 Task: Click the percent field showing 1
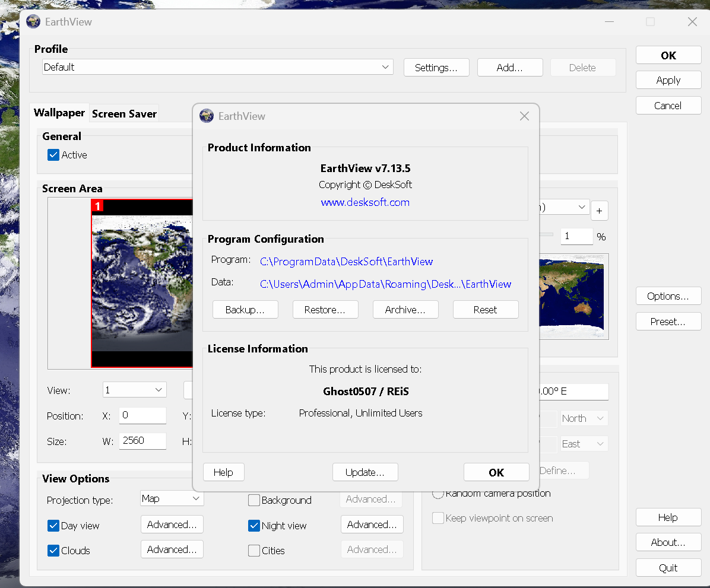(576, 236)
